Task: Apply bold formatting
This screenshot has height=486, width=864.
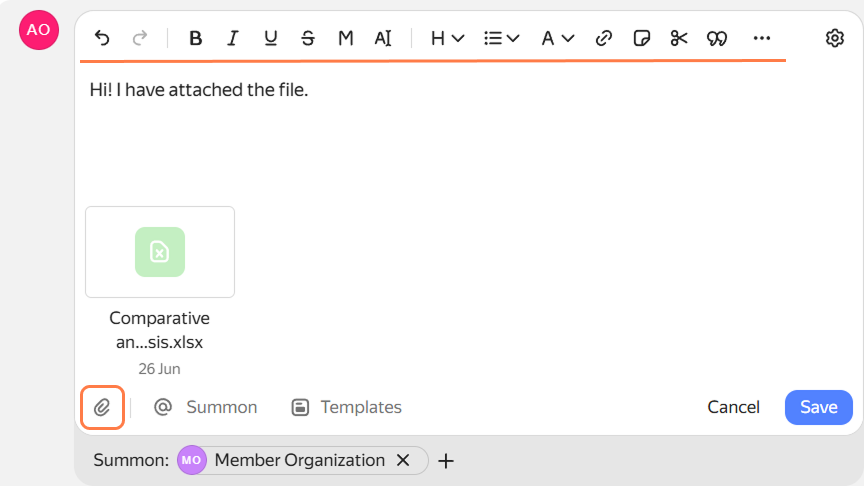Action: [x=195, y=38]
